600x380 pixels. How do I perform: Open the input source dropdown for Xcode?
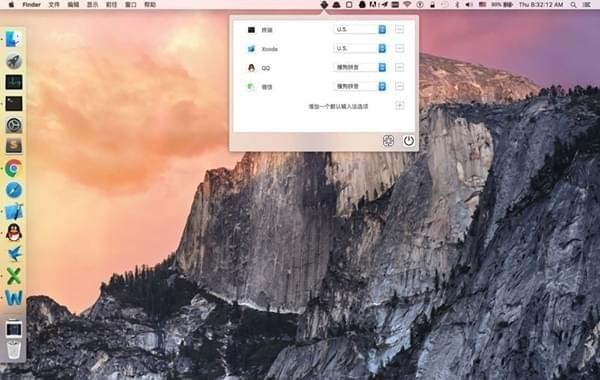360,49
